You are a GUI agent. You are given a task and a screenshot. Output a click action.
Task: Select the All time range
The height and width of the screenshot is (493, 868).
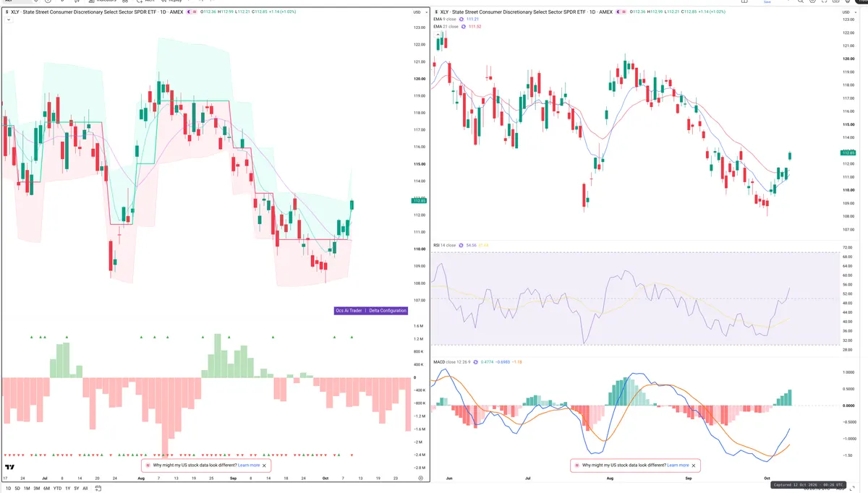tap(85, 488)
